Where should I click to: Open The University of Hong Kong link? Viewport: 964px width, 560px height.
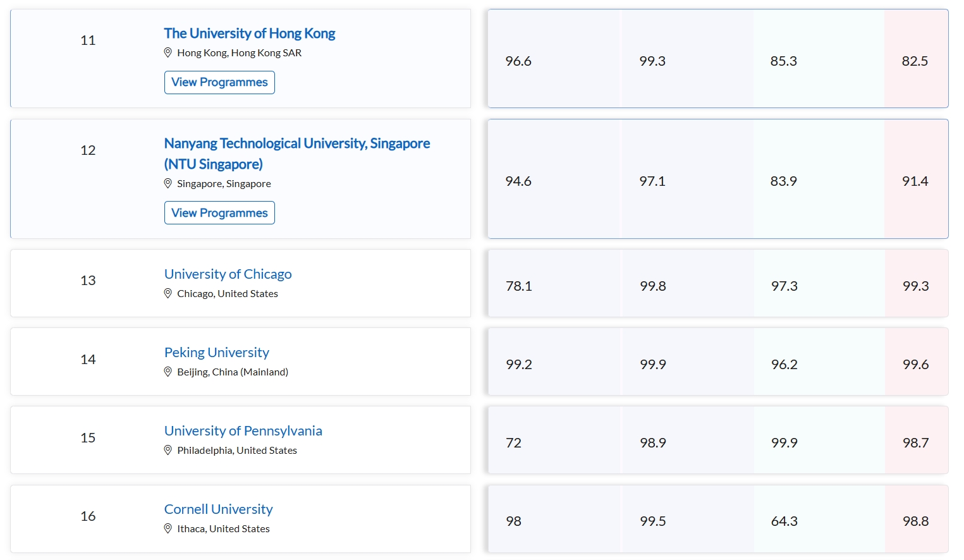[x=250, y=33]
